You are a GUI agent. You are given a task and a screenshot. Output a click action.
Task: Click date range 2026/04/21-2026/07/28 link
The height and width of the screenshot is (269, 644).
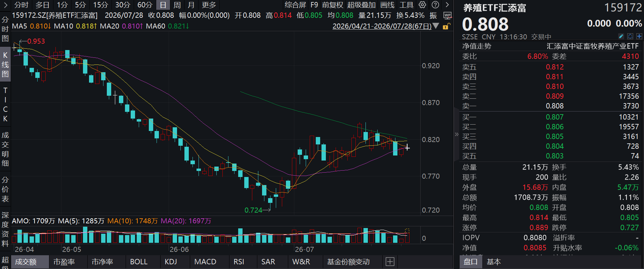click(x=382, y=26)
